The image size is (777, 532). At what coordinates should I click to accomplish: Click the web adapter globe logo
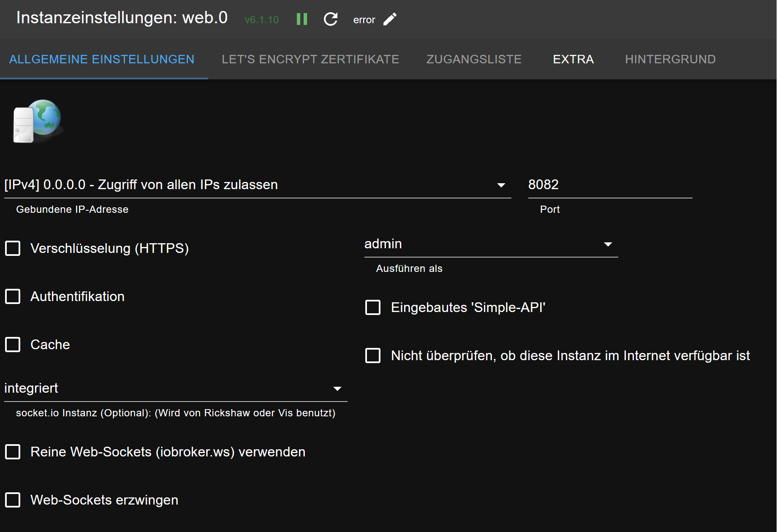[38, 121]
